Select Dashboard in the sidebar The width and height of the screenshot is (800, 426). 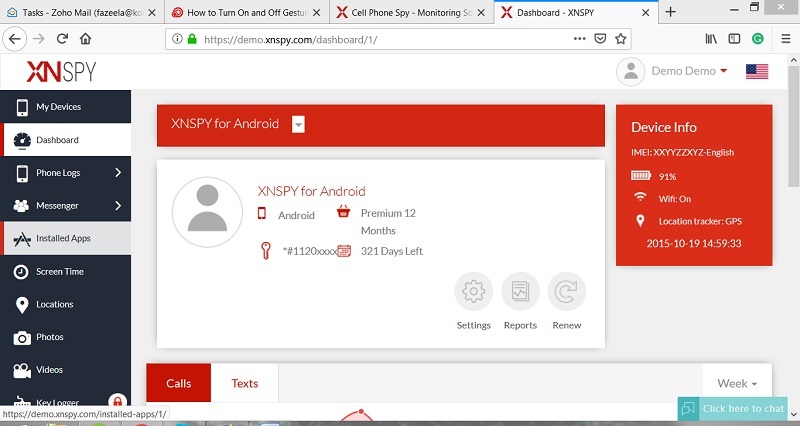tap(65, 140)
